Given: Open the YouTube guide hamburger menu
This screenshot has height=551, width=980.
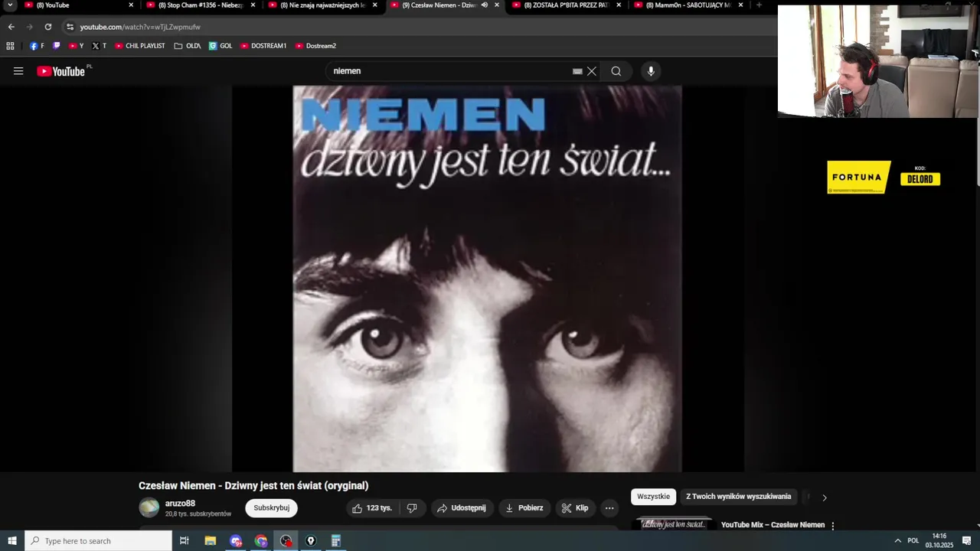Looking at the screenshot, I should point(18,71).
